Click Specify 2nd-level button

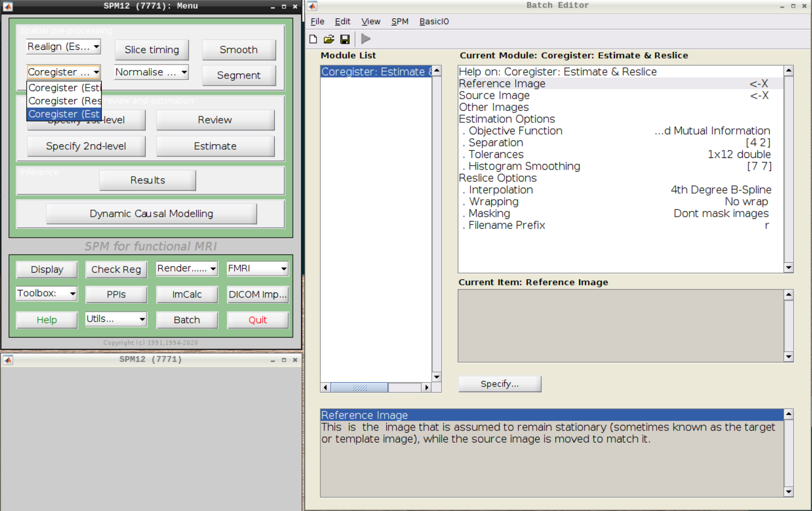click(86, 146)
